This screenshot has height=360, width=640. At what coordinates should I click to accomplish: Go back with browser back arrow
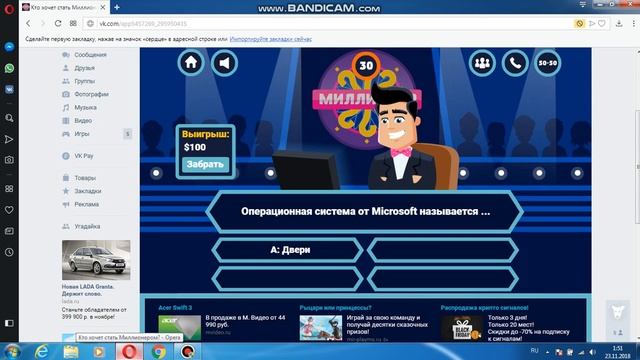click(x=28, y=24)
